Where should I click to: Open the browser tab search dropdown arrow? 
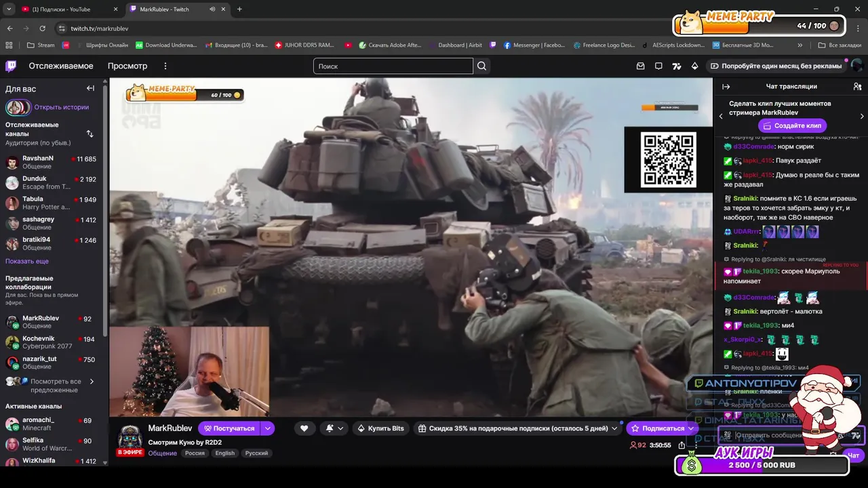pyautogui.click(x=9, y=9)
